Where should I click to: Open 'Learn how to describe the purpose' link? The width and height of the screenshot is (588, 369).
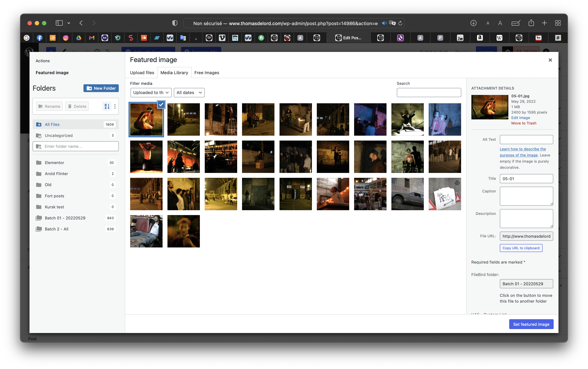[523, 152]
